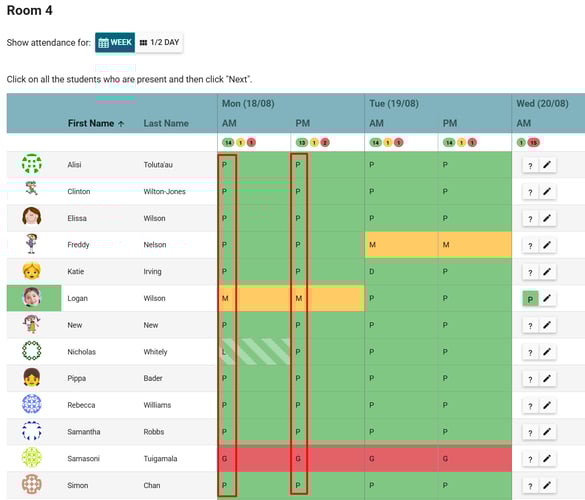Open the Tue (19/08) PM column header
Screen dimensions: 585x500
pos(450,124)
